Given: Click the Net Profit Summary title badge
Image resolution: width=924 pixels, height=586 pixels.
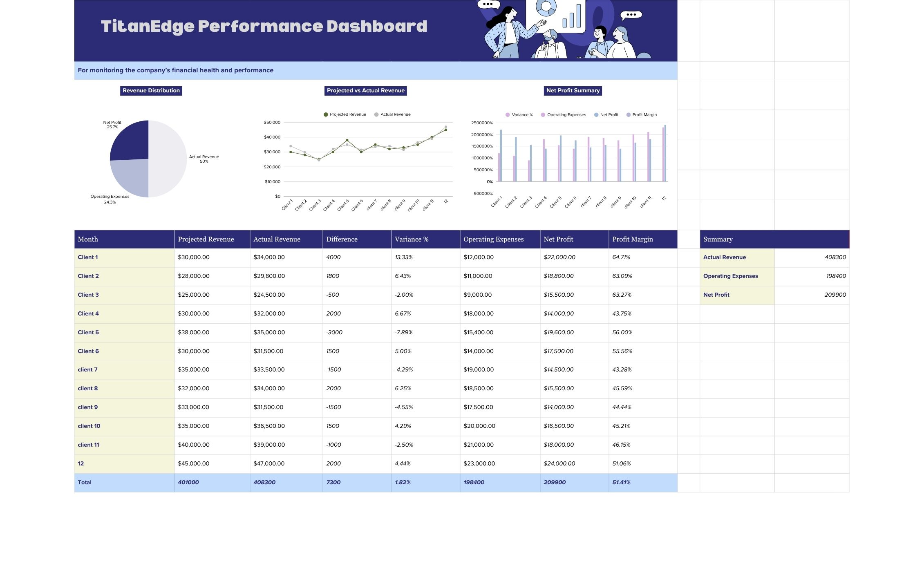Looking at the screenshot, I should tap(573, 91).
